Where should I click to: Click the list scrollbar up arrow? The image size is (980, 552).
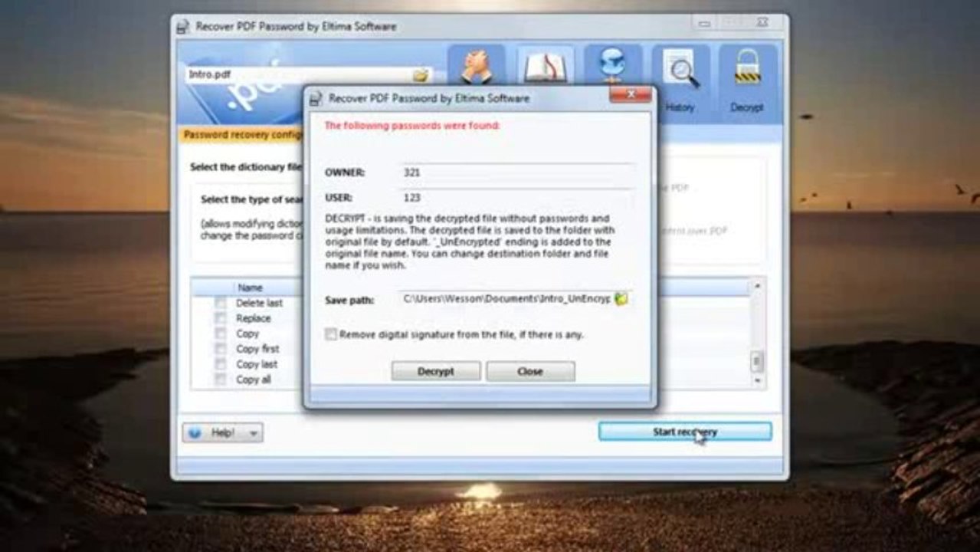757,285
